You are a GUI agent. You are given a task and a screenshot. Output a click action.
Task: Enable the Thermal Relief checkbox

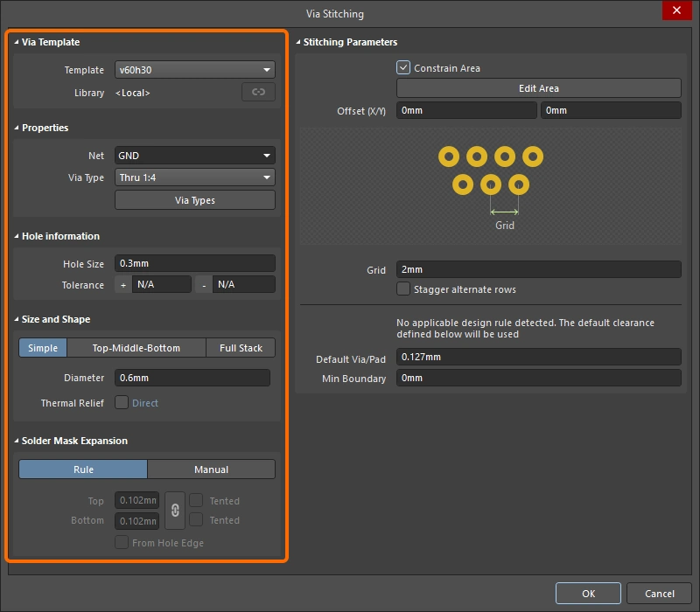point(122,403)
